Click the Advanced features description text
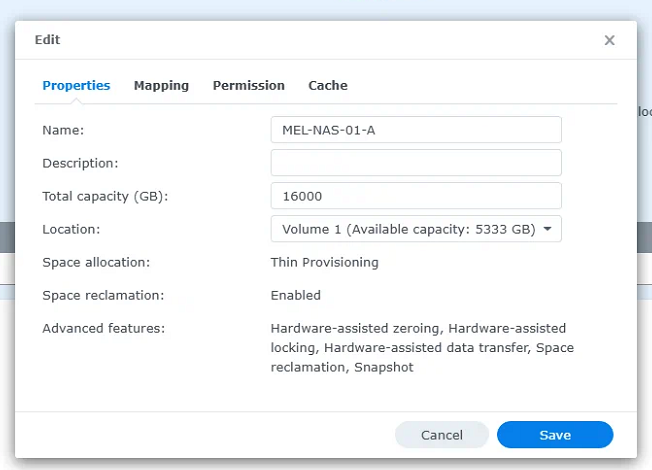Image resolution: width=652 pixels, height=470 pixels. pyautogui.click(x=420, y=347)
